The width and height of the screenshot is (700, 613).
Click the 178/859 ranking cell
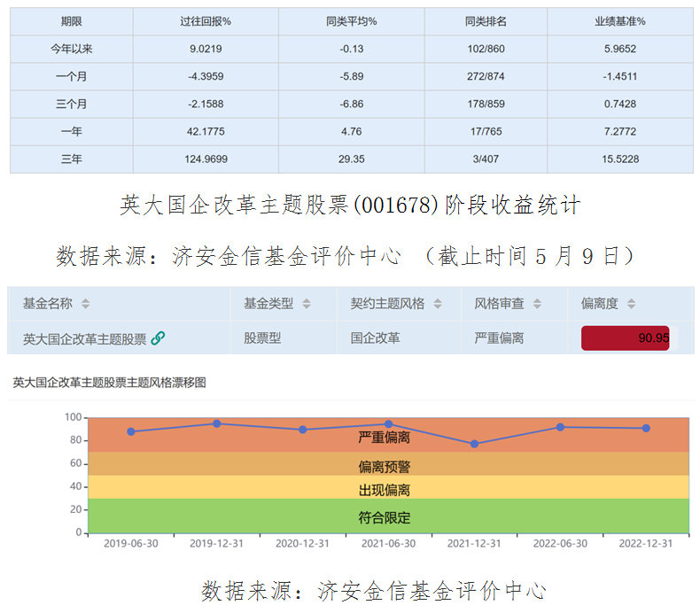tap(486, 104)
